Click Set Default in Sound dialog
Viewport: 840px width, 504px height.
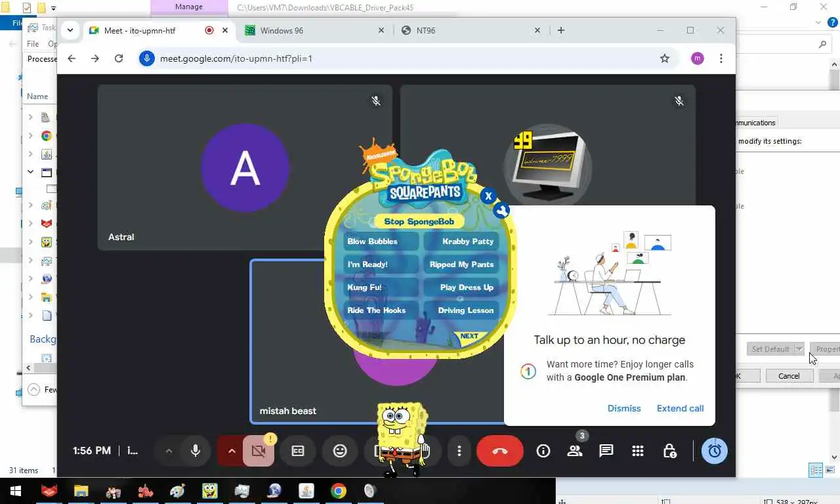(770, 349)
